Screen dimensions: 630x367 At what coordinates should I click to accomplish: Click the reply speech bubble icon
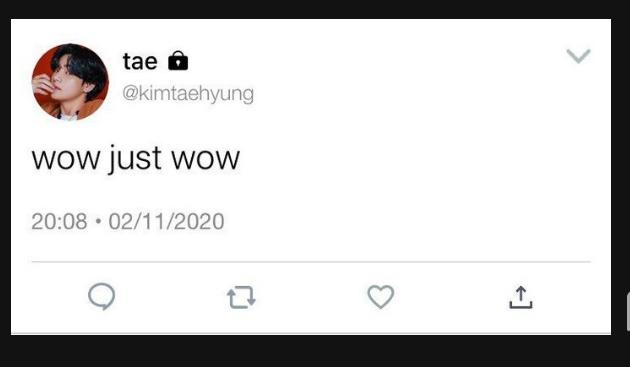[102, 297]
